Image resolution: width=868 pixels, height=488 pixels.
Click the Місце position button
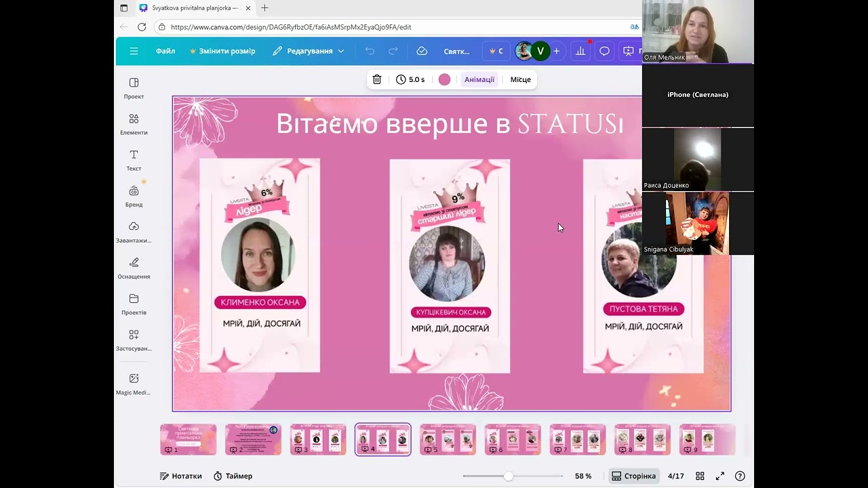521,79
